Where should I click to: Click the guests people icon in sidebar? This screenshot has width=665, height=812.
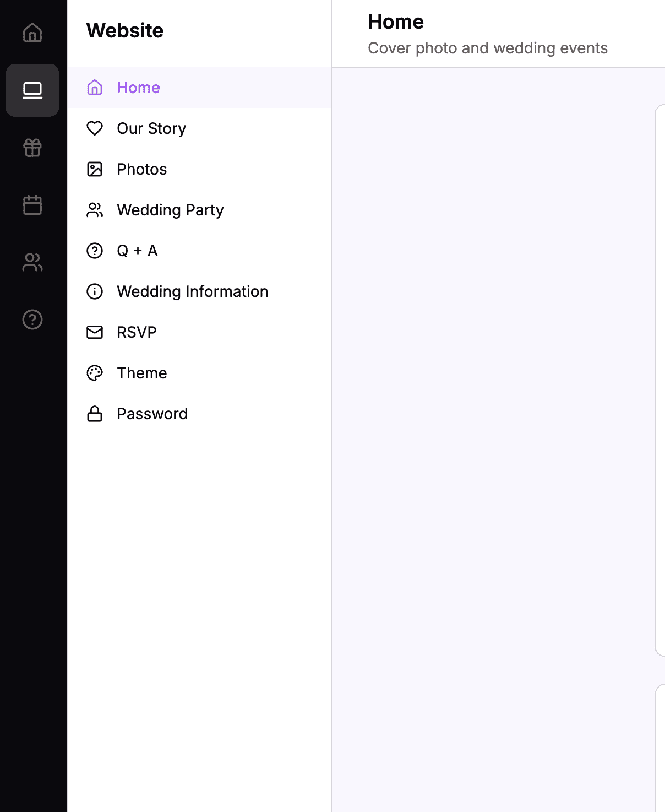[x=32, y=263]
